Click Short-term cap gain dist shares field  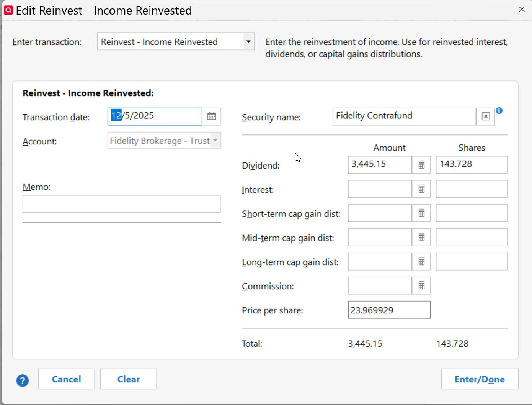pyautogui.click(x=472, y=213)
